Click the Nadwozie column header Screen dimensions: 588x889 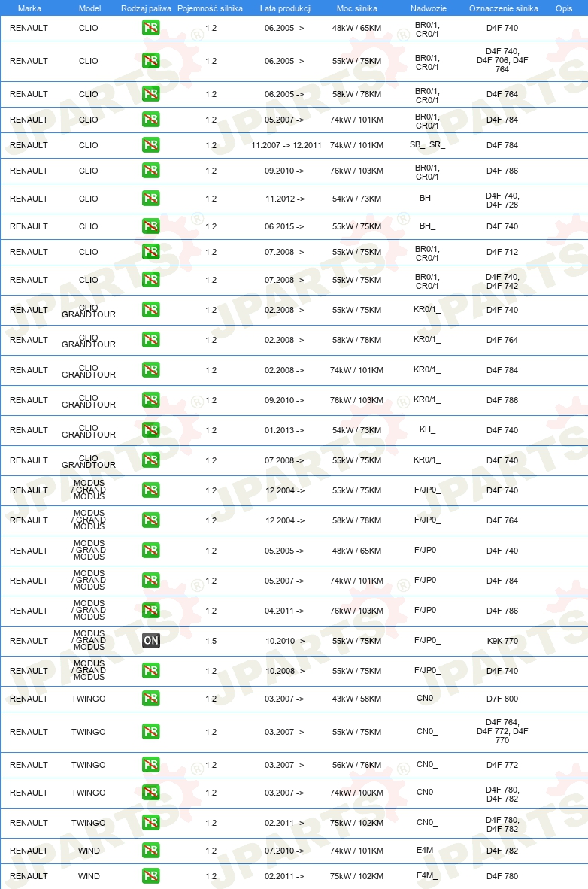point(428,8)
